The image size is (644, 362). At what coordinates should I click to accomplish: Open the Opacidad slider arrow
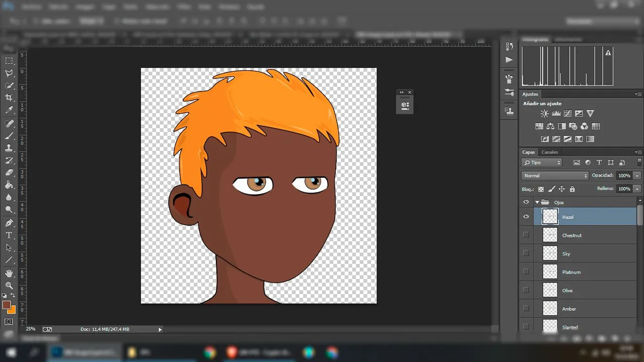click(637, 175)
